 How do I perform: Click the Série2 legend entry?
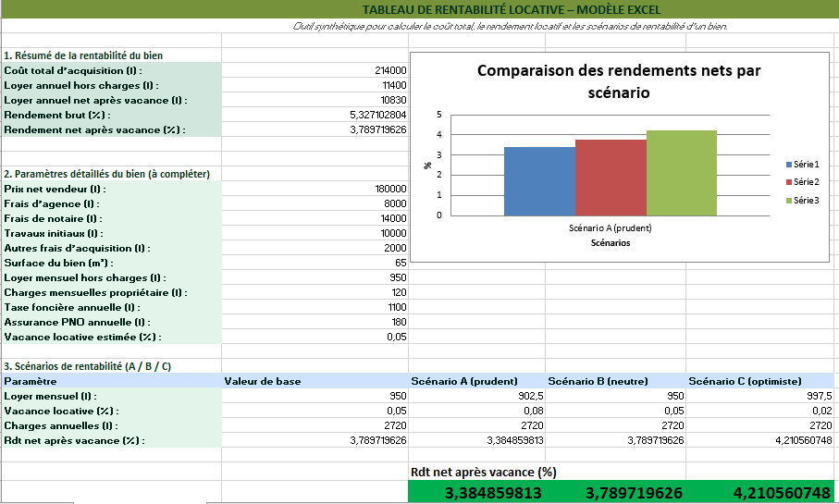806,182
